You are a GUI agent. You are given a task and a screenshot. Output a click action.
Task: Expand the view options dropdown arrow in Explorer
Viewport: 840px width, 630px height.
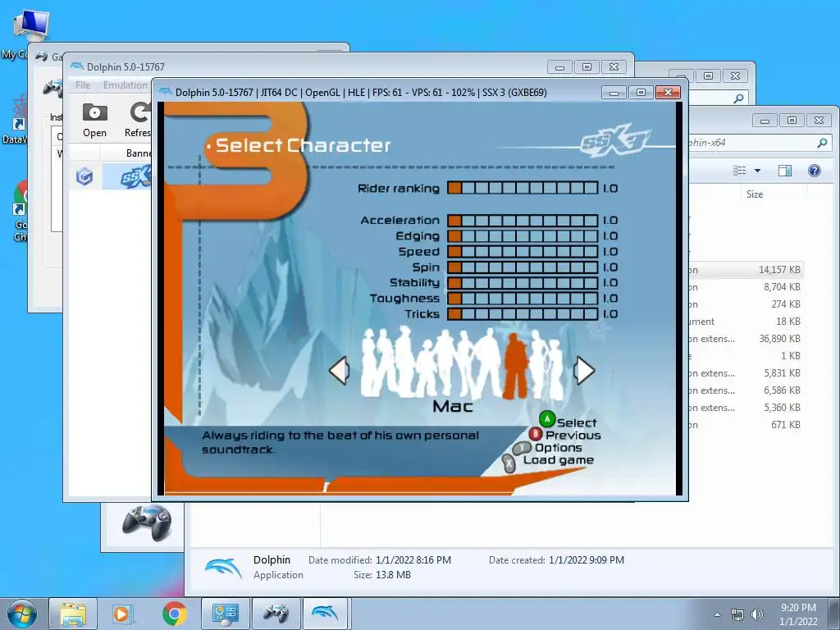757,171
